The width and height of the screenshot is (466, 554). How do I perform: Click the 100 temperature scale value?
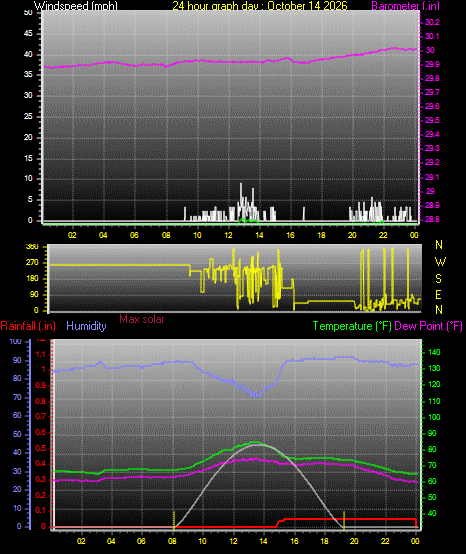click(434, 417)
